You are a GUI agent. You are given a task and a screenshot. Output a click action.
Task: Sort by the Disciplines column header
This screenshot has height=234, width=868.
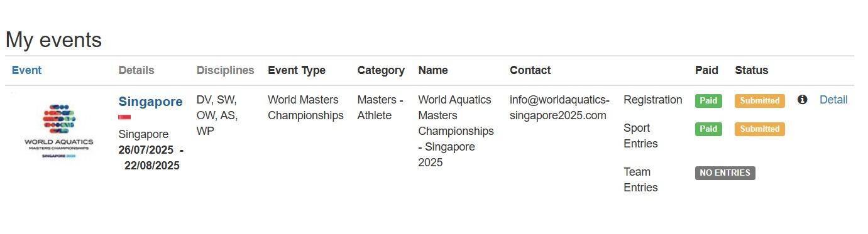pos(225,70)
